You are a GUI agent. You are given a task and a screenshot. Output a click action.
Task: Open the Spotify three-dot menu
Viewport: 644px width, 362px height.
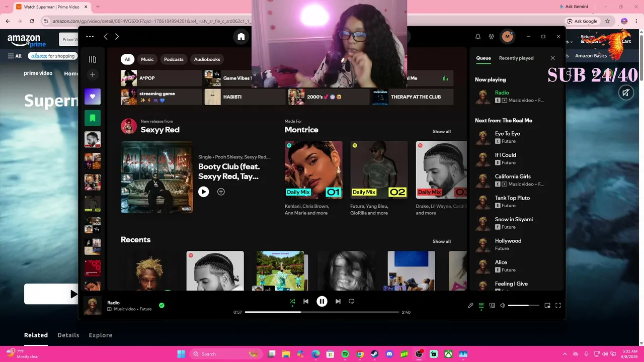[90, 36]
